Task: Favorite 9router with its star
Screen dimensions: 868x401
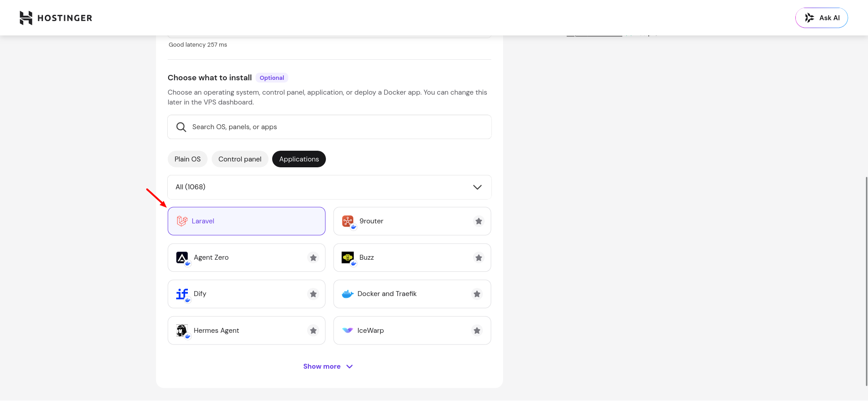Action: click(479, 221)
